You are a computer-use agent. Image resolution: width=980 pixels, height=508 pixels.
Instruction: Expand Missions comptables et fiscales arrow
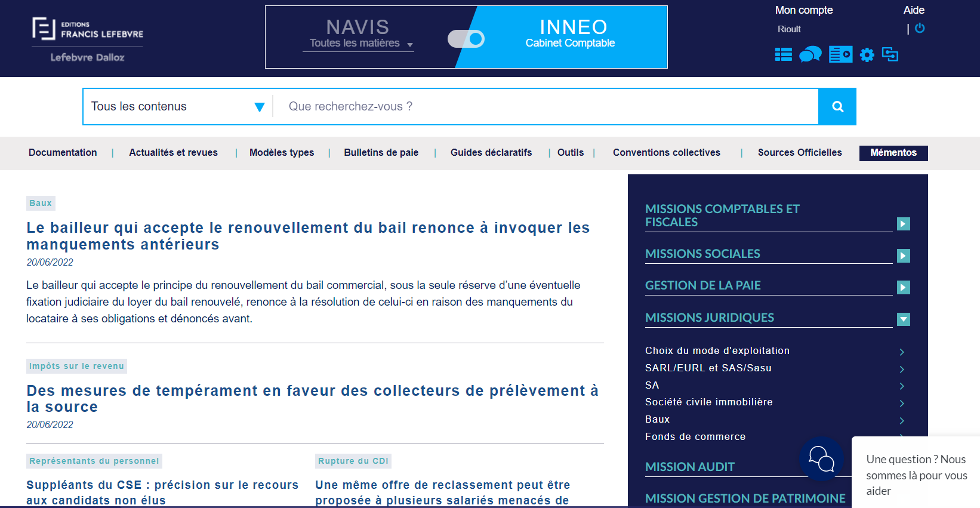[x=904, y=224]
